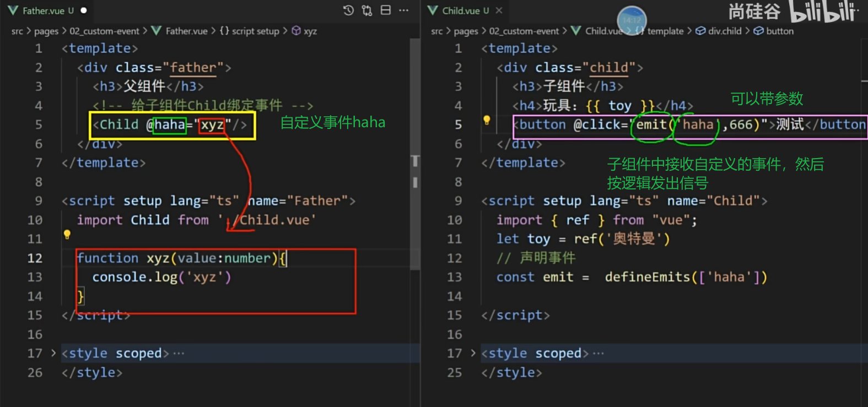Click the open changes compare icon

point(367,10)
